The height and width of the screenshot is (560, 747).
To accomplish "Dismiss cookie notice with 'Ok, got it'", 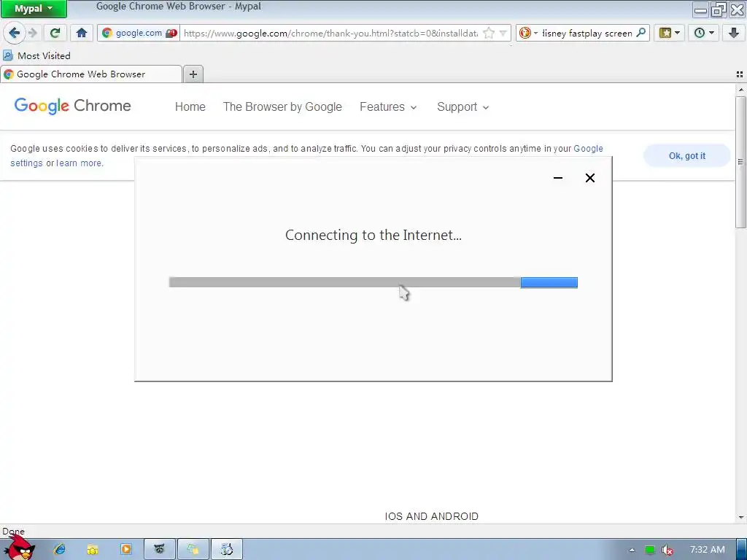I will coord(686,156).
